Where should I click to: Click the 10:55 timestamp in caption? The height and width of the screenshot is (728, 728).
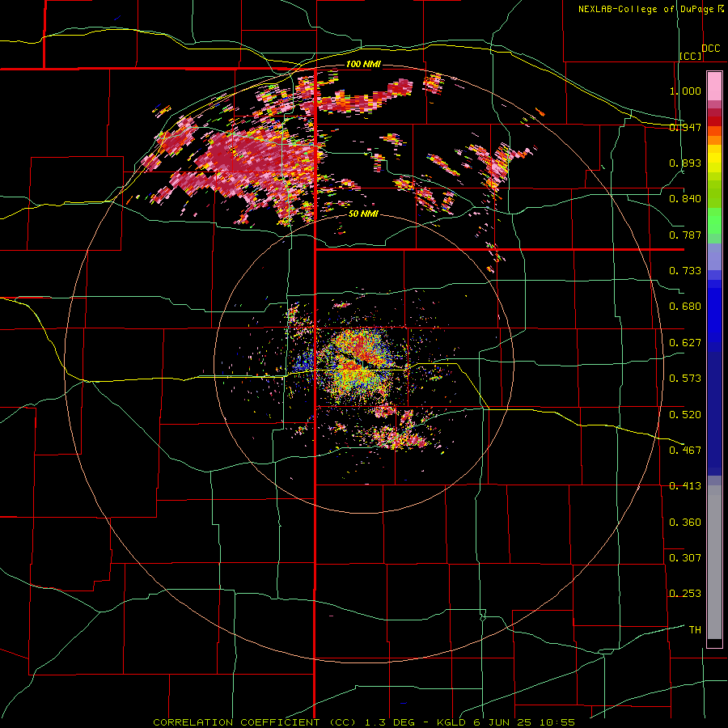pos(557,722)
